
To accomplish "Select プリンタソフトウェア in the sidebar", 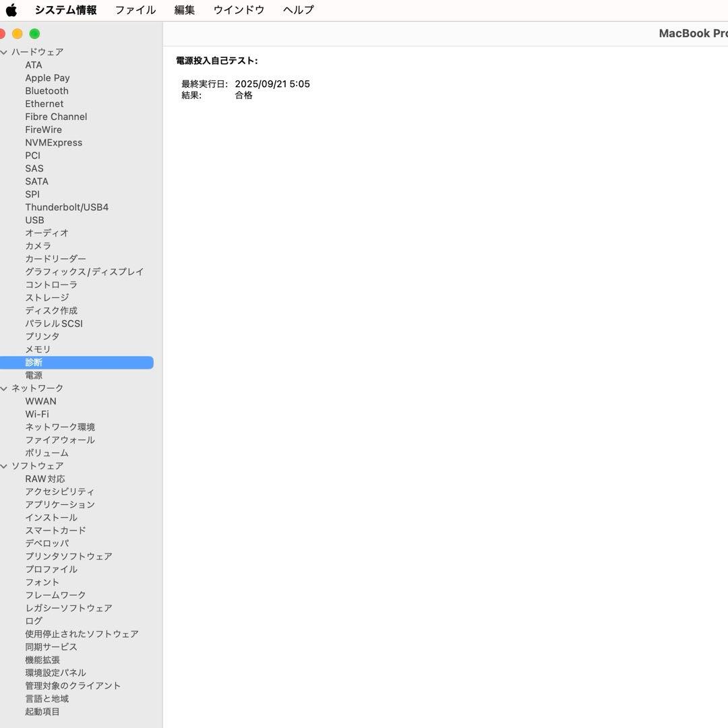I will [x=69, y=556].
